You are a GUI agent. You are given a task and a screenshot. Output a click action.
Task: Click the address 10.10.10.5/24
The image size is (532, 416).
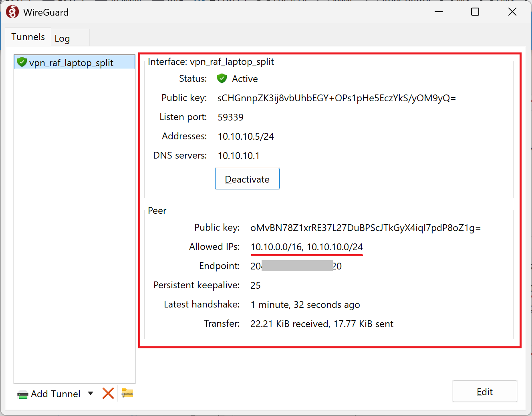246,137
